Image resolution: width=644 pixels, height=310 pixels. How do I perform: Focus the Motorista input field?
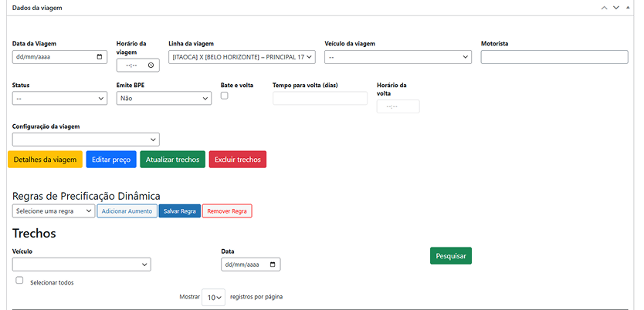pyautogui.click(x=554, y=57)
